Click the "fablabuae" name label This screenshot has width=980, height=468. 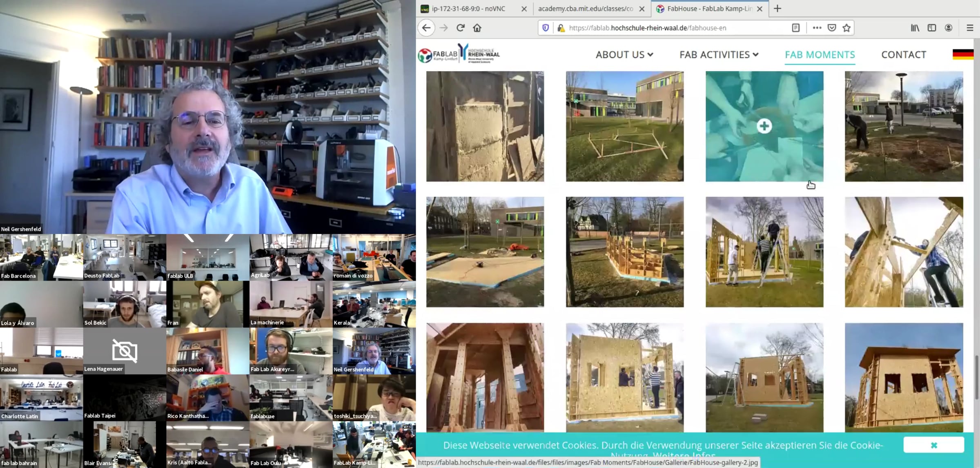point(263,416)
